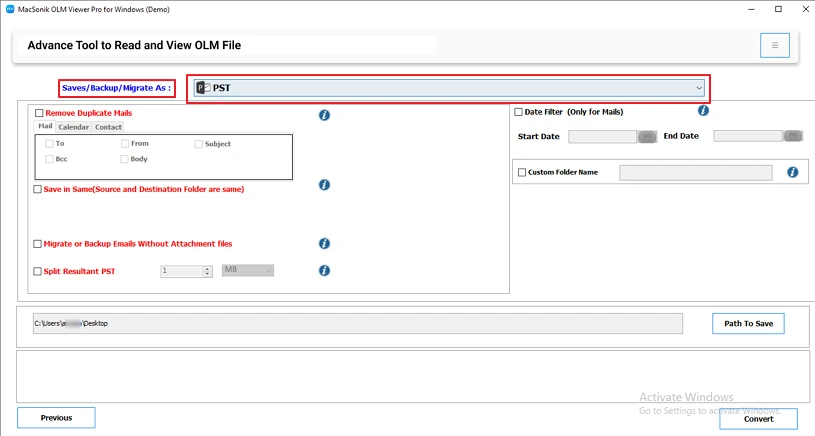Switch to the Calendar tab
The height and width of the screenshot is (436, 815).
coord(73,127)
